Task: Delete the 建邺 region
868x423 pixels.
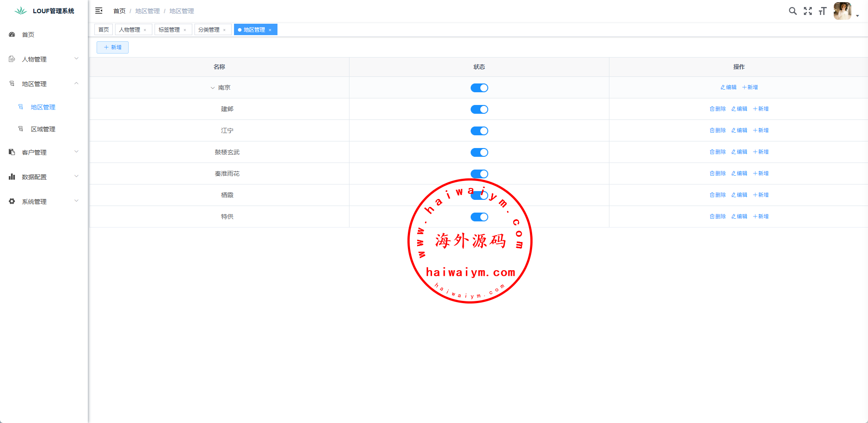Action: (x=718, y=109)
